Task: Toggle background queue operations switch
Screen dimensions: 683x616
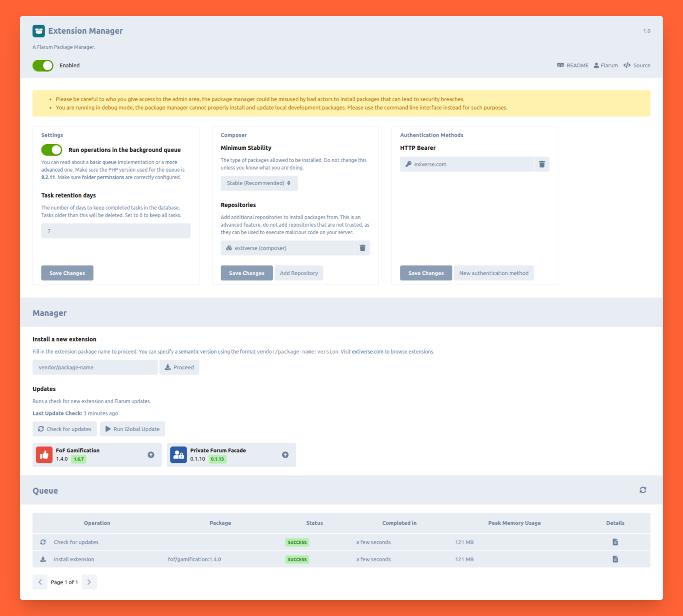Action: [x=52, y=150]
